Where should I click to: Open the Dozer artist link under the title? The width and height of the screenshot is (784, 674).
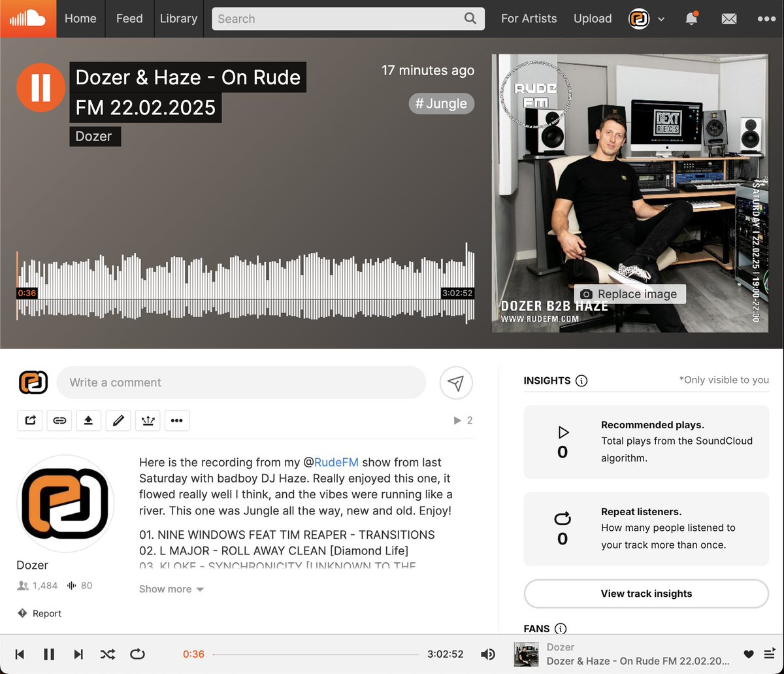[95, 137]
